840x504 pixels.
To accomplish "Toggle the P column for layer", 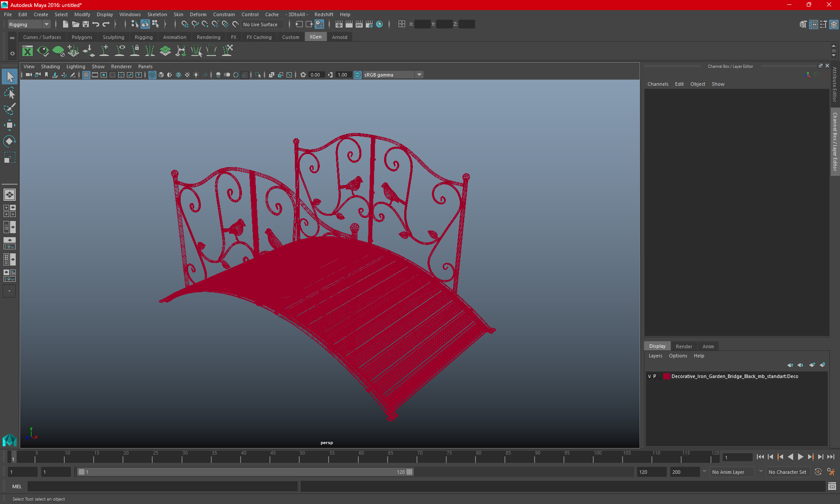I will [x=656, y=376].
